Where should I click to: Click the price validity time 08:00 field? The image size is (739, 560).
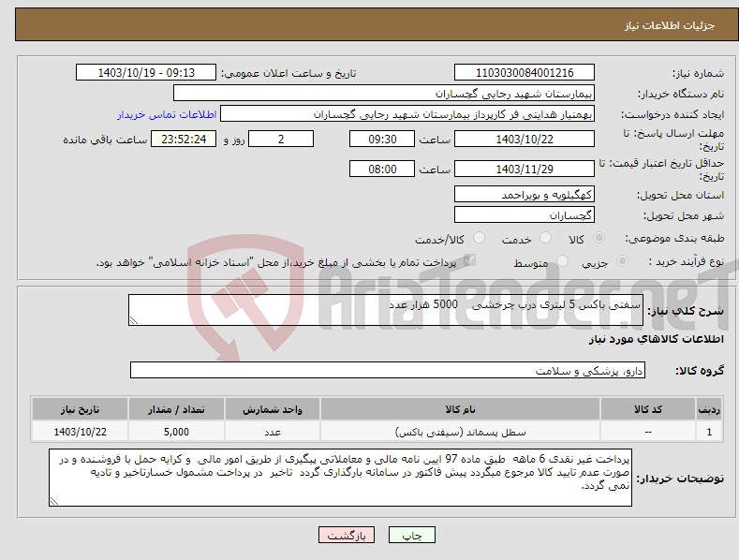(382, 169)
